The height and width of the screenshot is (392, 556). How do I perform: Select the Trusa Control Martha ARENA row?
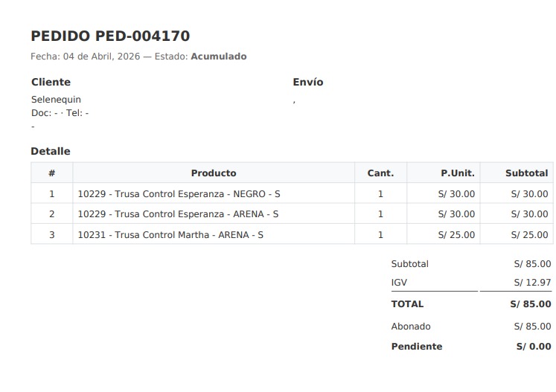coord(170,235)
